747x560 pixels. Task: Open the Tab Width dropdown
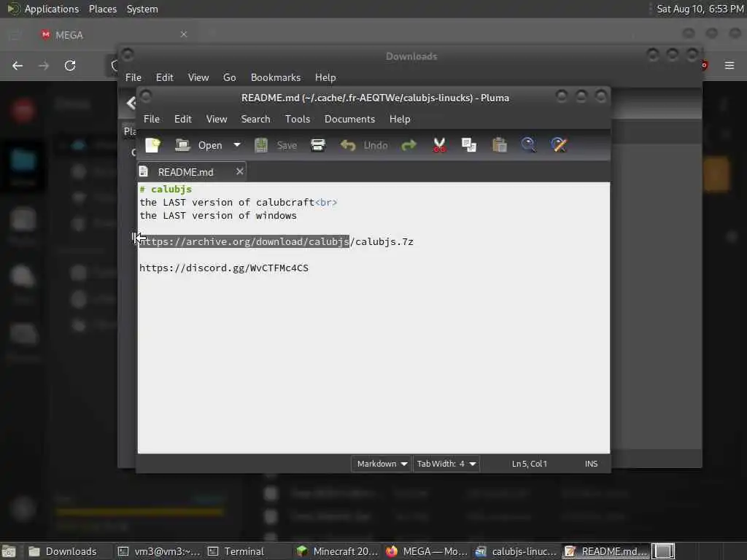(x=446, y=463)
